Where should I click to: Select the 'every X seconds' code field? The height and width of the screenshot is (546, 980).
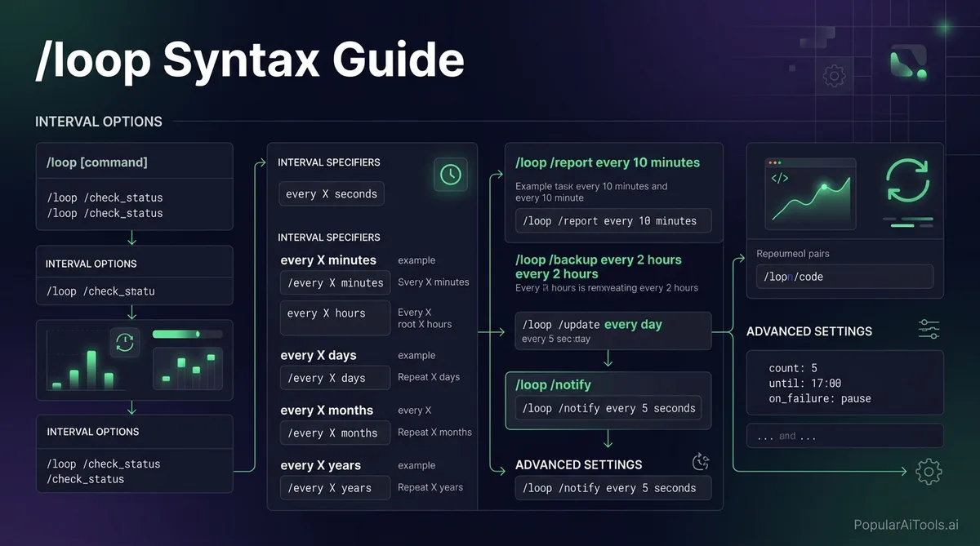(x=332, y=194)
